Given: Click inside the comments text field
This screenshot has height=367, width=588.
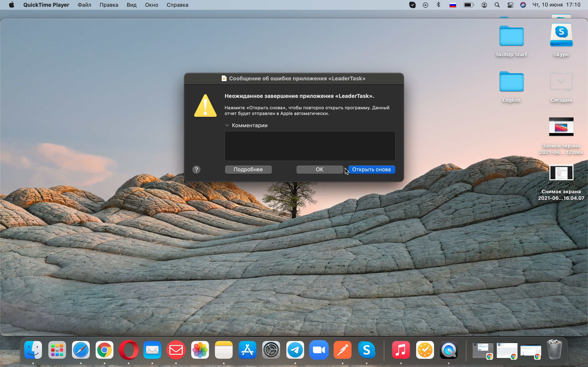Looking at the screenshot, I should [x=310, y=146].
